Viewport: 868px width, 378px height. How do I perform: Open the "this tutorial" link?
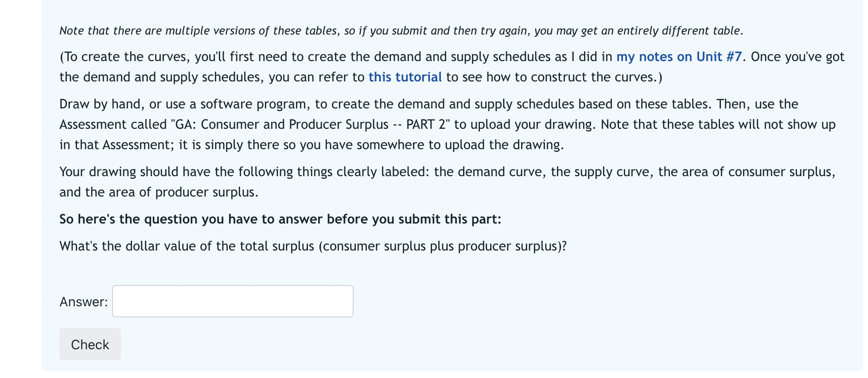405,77
